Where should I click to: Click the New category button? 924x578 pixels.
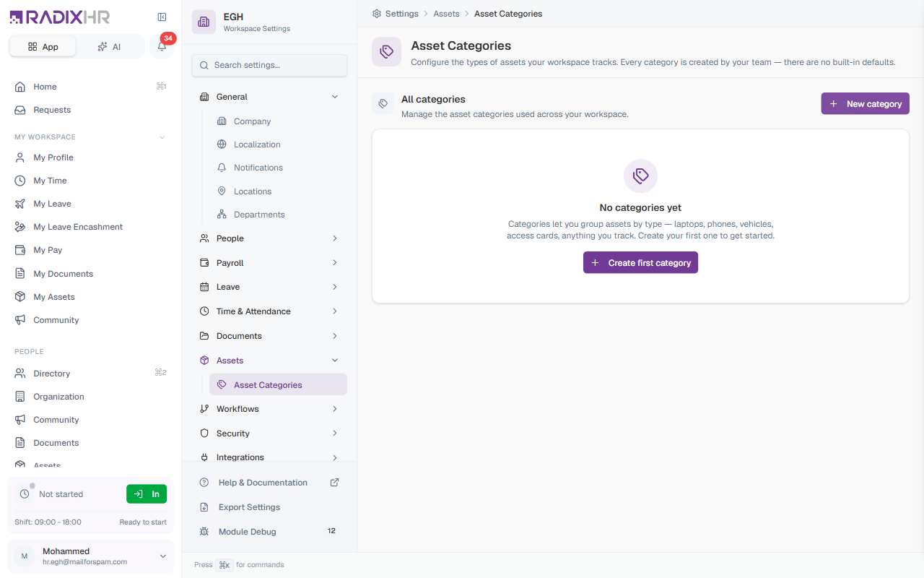(865, 104)
